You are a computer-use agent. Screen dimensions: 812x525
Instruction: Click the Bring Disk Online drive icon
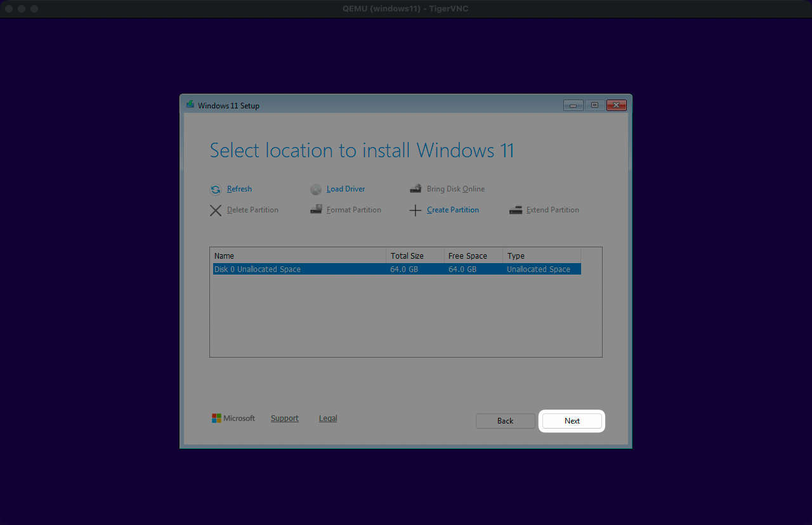(416, 189)
